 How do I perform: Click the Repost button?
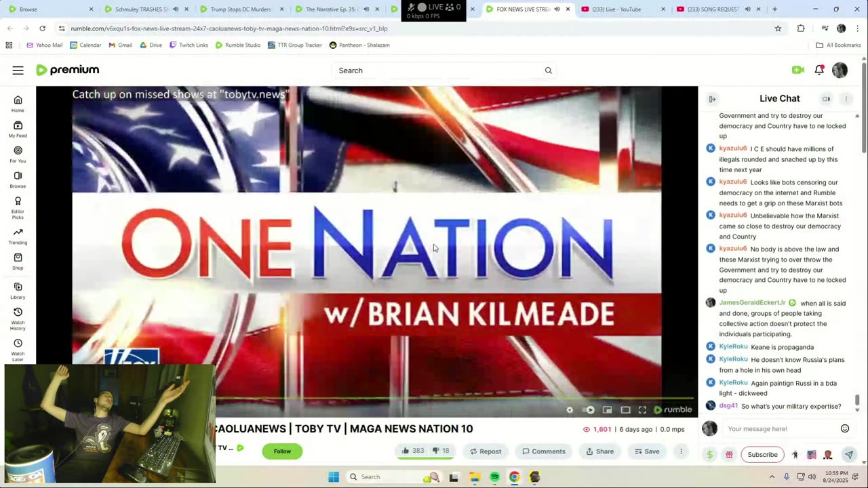tap(486, 451)
